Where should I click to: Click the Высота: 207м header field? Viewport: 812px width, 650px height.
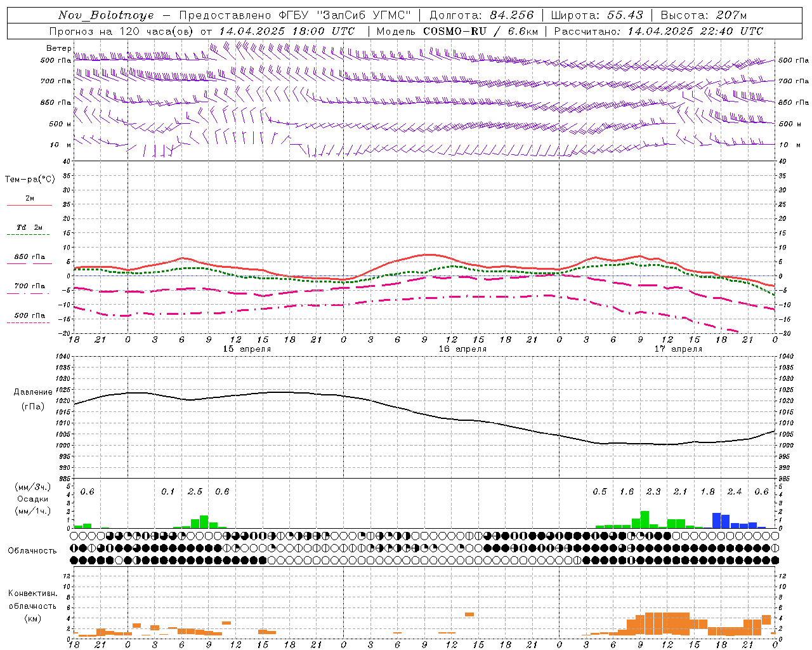pos(704,15)
